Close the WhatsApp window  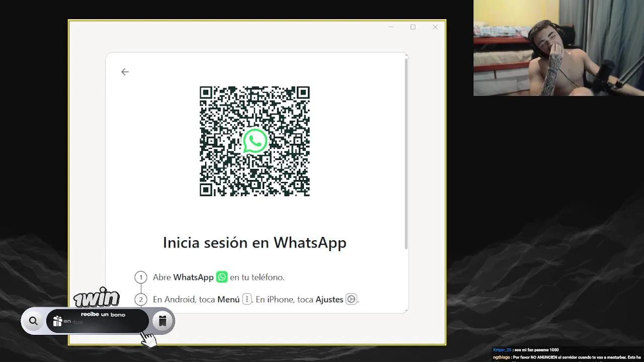point(435,27)
